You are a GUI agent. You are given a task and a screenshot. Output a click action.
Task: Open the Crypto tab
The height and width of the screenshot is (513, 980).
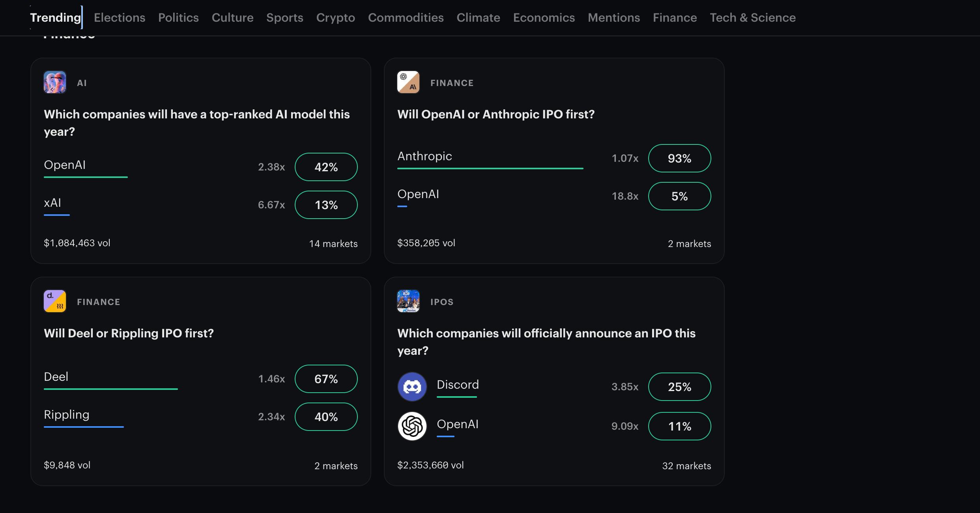(x=336, y=18)
